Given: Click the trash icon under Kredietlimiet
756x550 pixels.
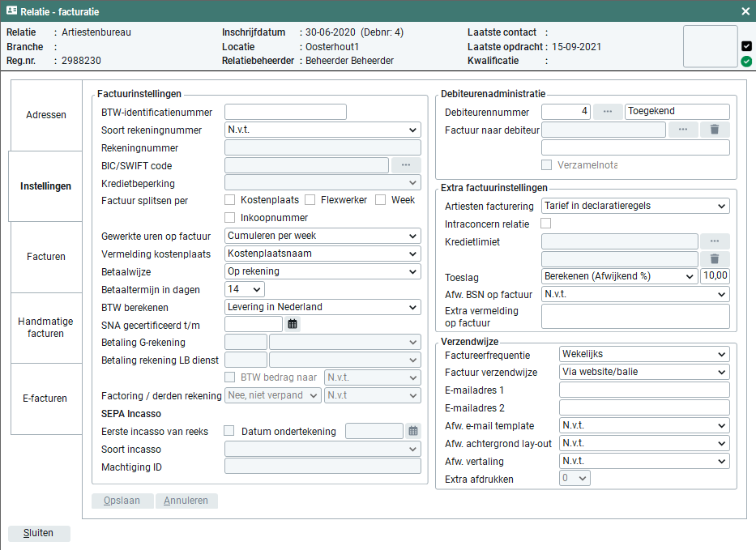Looking at the screenshot, I should (715, 258).
